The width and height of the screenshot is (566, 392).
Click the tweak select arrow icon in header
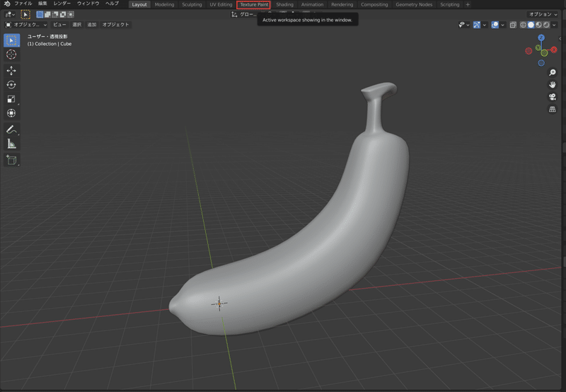pos(25,14)
